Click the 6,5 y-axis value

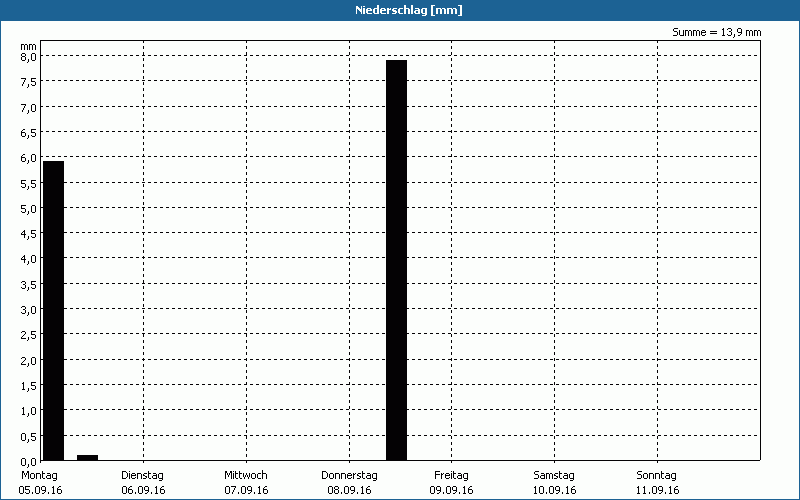coord(29,133)
